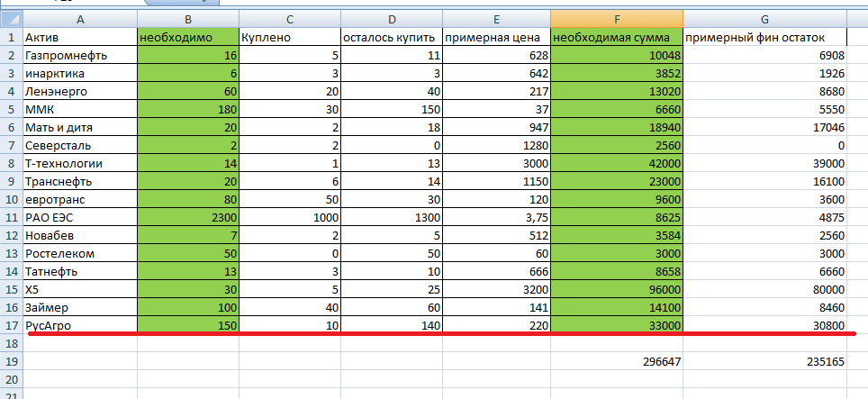Select column G header
The height and width of the screenshot is (399, 868).
[765, 20]
